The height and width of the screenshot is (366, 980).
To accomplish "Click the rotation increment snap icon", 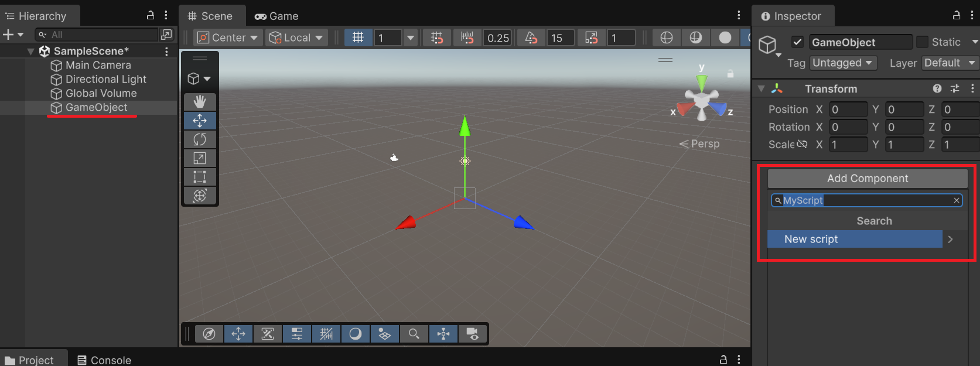I will 531,38.
